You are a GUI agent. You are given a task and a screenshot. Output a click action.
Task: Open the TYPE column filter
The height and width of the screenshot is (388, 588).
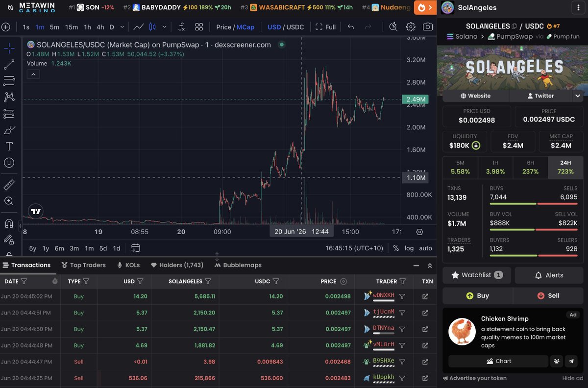[86, 281]
